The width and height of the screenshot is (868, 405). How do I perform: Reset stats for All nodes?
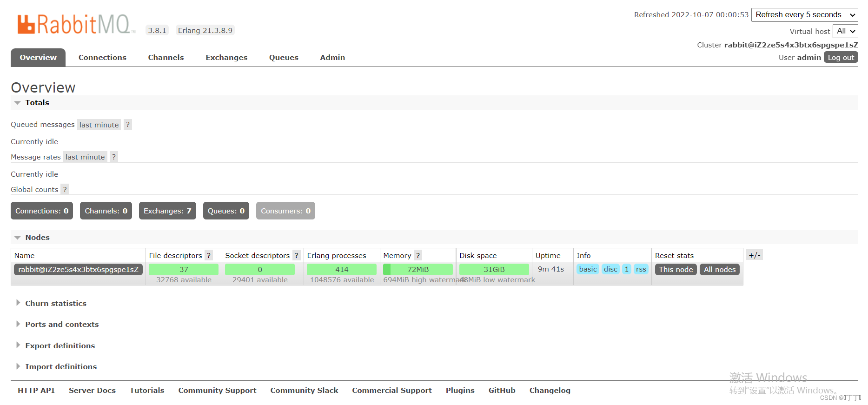tap(720, 269)
